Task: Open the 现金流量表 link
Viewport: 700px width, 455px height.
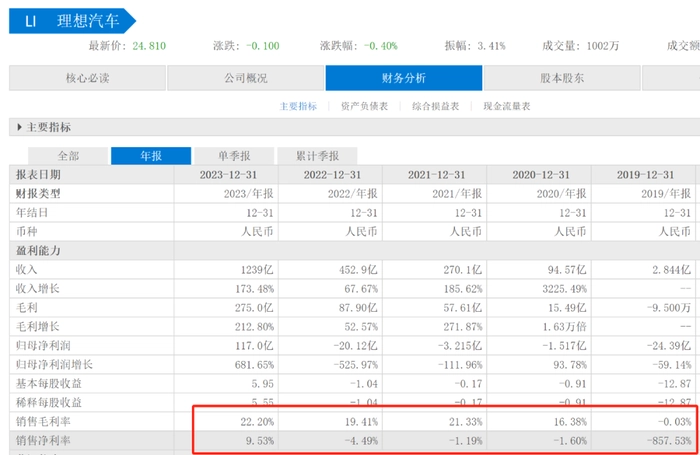Action: (506, 105)
